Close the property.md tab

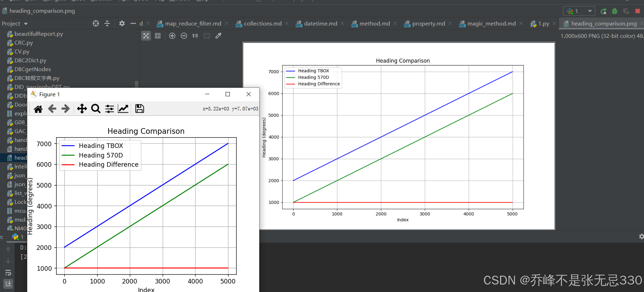[x=450, y=23]
